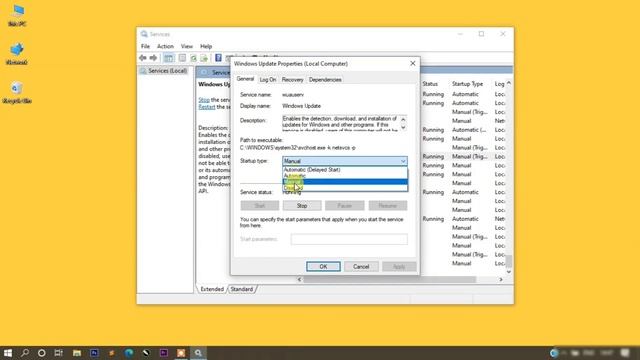The height and width of the screenshot is (360, 640).
Task: Open taskbar Search magnifier
Action: (x=25, y=353)
